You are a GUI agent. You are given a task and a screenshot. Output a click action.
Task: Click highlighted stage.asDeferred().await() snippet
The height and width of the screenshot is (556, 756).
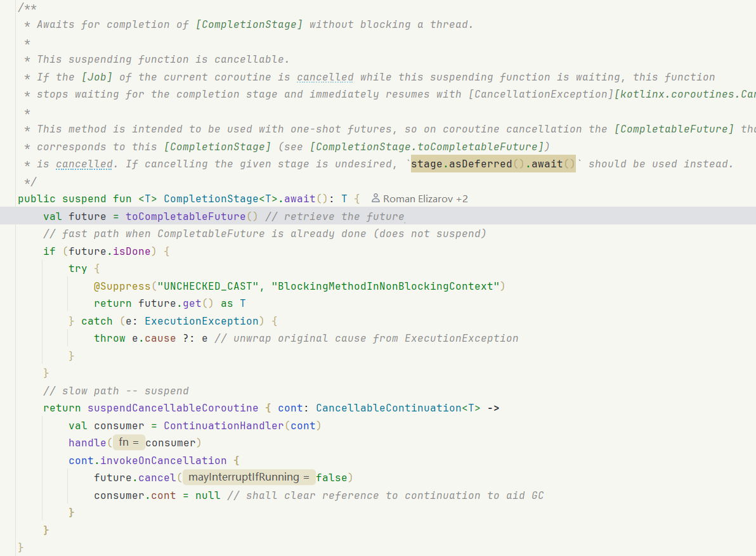493,164
